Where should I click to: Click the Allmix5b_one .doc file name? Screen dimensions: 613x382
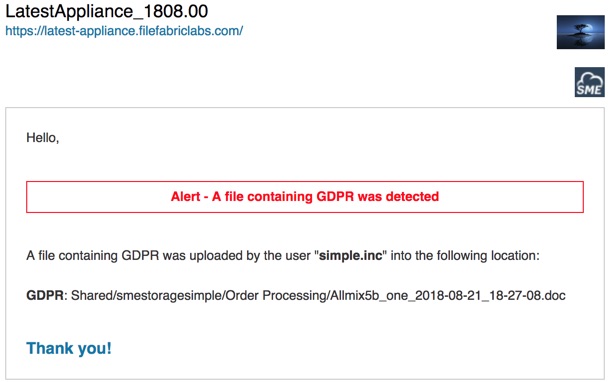[x=448, y=295]
